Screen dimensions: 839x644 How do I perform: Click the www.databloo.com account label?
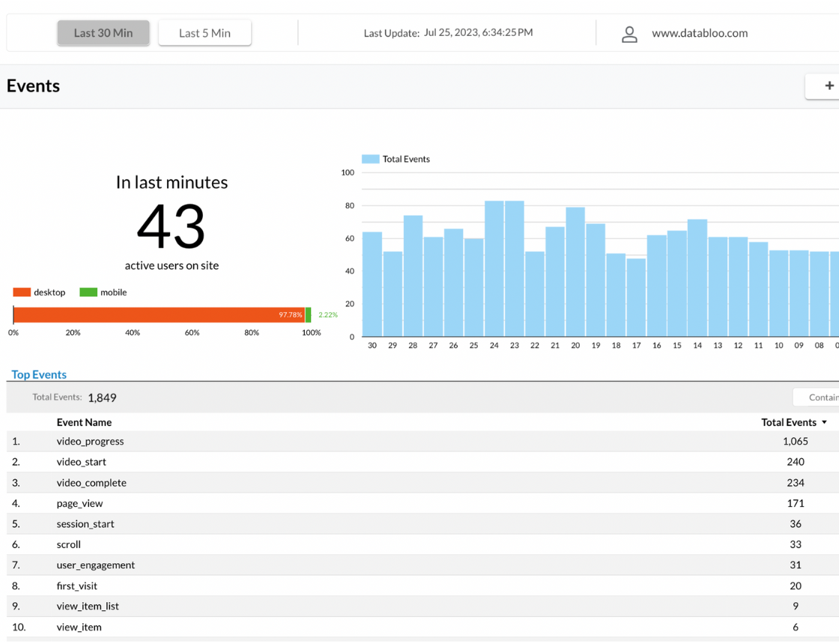click(x=700, y=34)
